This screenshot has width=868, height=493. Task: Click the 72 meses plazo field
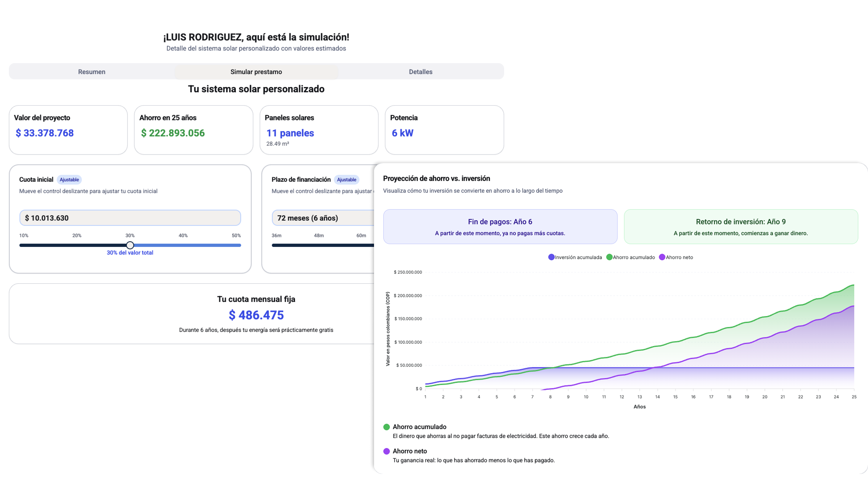pyautogui.click(x=322, y=218)
